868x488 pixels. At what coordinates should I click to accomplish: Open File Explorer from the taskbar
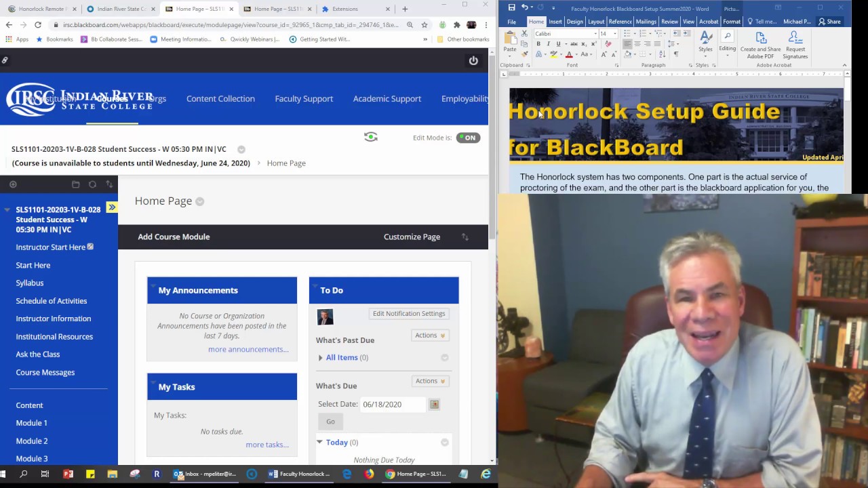pos(113,474)
